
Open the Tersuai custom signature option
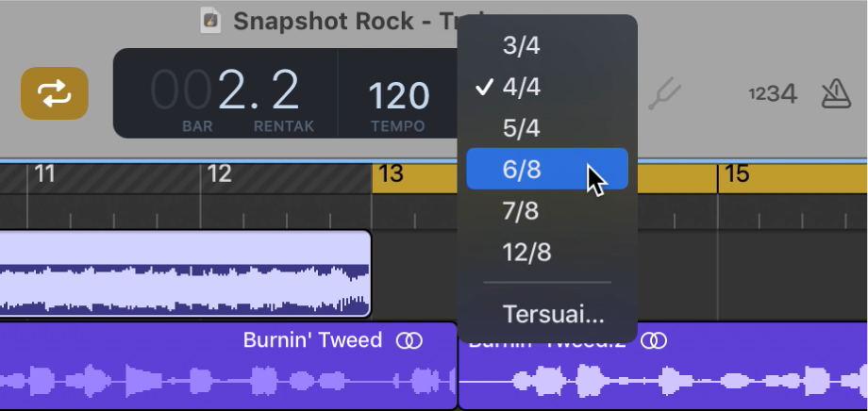tap(553, 314)
